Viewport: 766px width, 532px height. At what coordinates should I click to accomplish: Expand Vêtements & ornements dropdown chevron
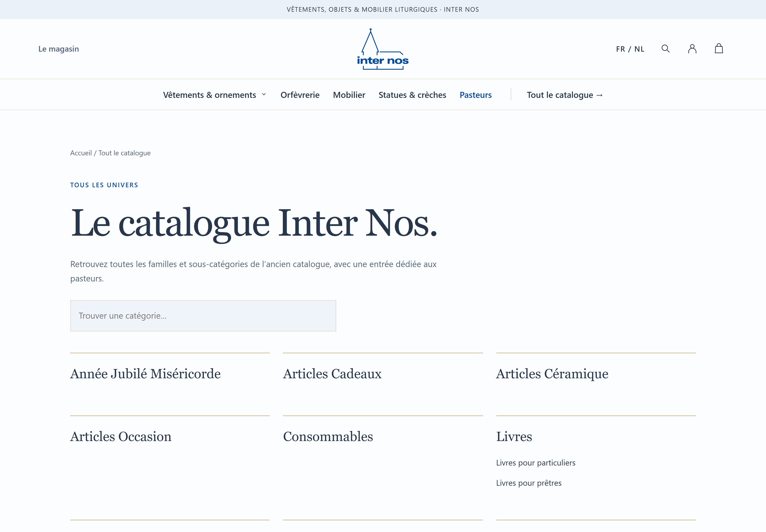click(x=264, y=95)
